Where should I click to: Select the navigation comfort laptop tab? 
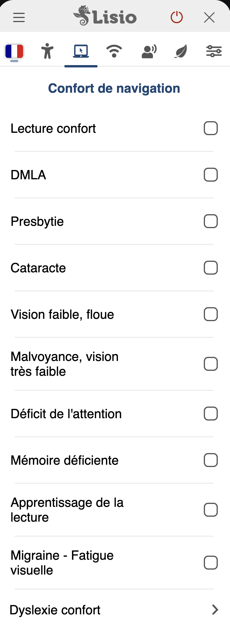click(x=81, y=51)
